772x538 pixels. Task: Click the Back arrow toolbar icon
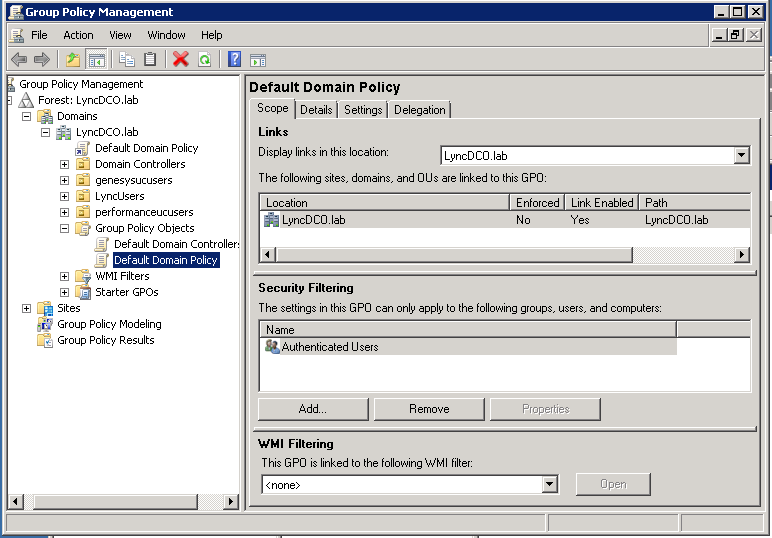click(x=19, y=60)
